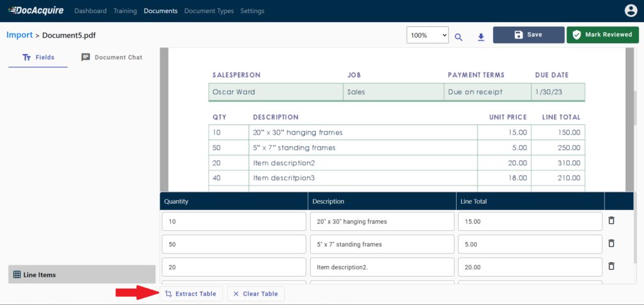Click the DocAcquire logo
Image resolution: width=644 pixels, height=305 pixels.
coord(36,11)
